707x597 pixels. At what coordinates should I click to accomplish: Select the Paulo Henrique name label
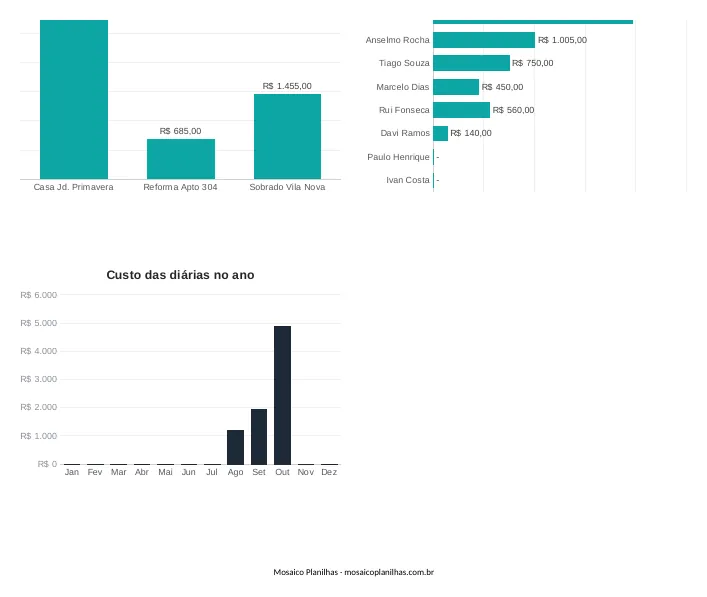pos(398,157)
